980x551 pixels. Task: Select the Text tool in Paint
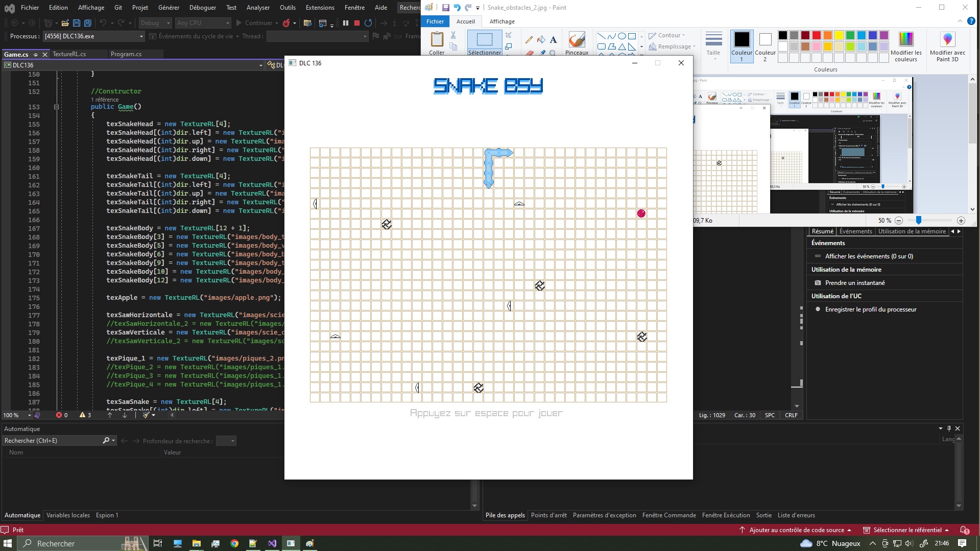click(553, 39)
